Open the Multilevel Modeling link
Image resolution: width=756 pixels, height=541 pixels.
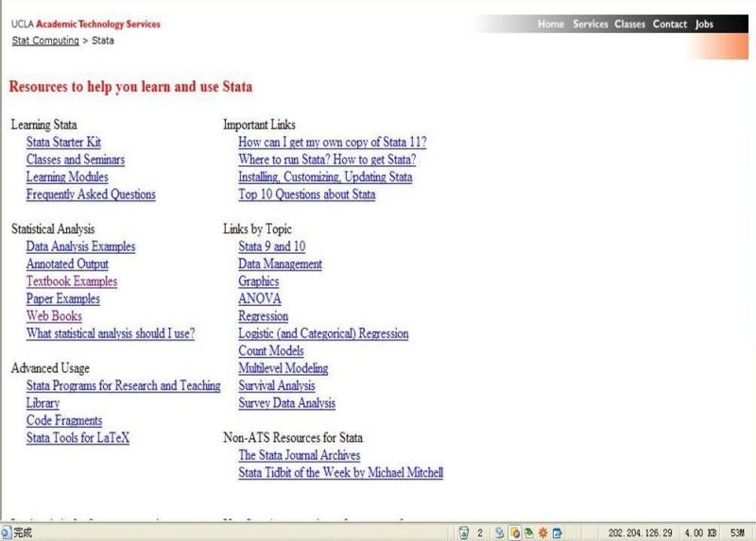(x=283, y=368)
